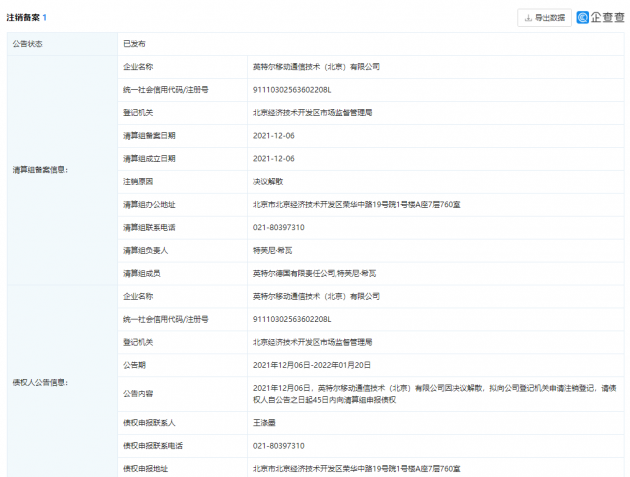Select company name value in 清算组备案信息 section
The width and height of the screenshot is (630, 477).
(x=316, y=67)
